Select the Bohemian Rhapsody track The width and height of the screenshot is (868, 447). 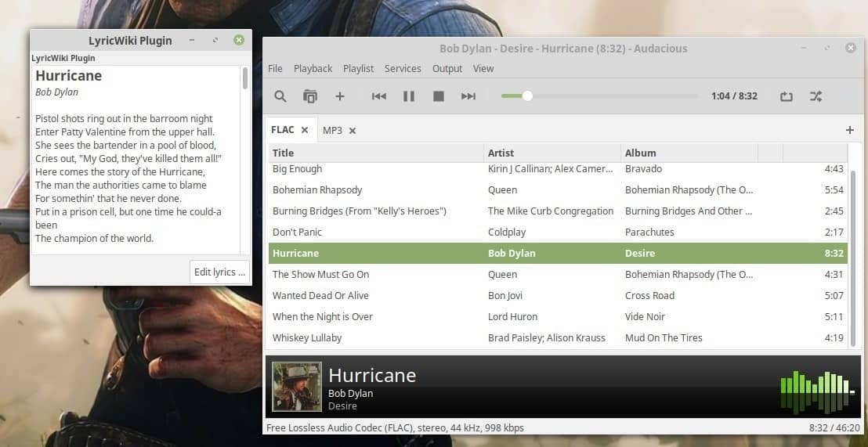coord(558,189)
